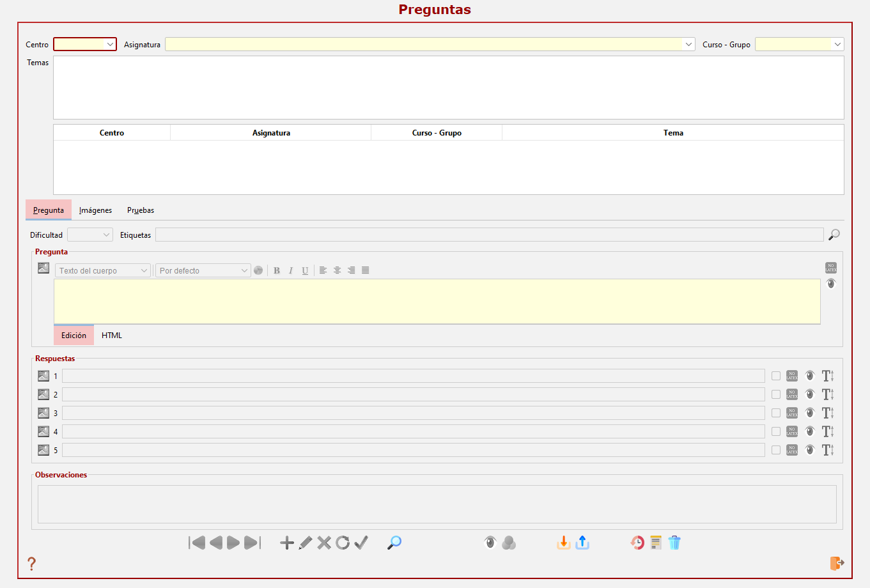Screen dimensions: 870x588
Task: Preview the question with the bottom eye icon
Action: (x=490, y=543)
